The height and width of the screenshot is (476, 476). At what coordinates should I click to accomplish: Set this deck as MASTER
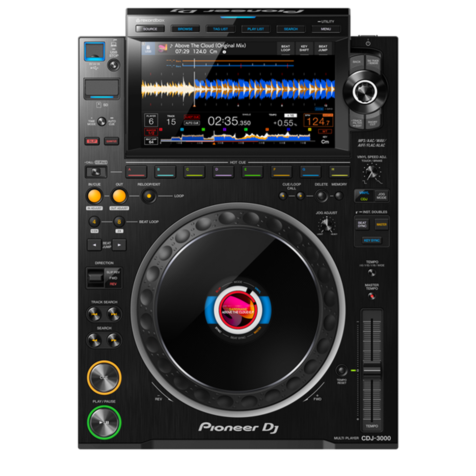(x=381, y=224)
